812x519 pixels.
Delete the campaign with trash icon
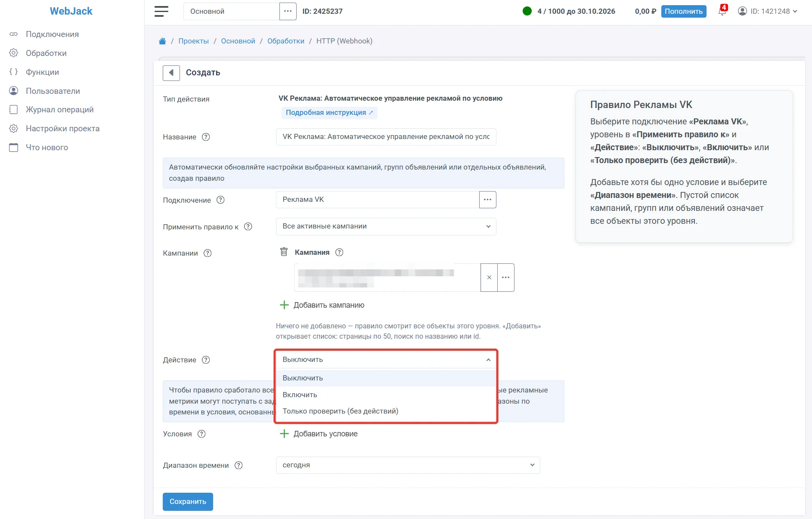coord(284,252)
